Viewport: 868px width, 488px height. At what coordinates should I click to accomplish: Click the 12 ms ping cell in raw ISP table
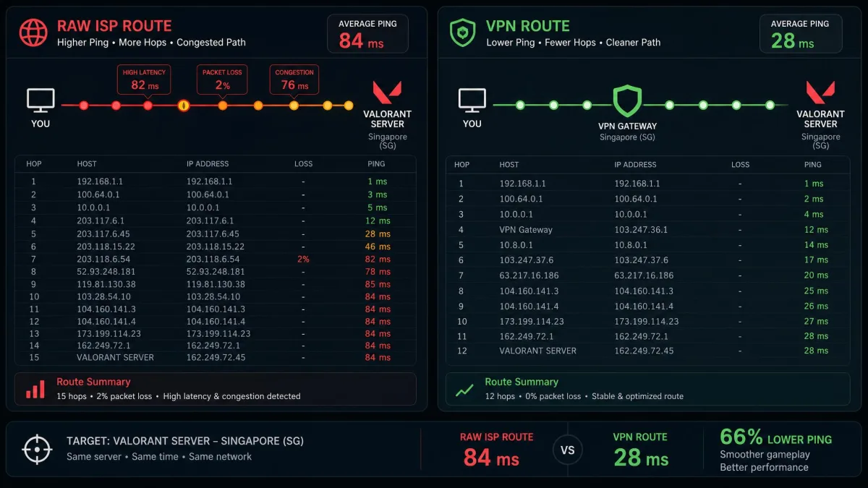(x=378, y=221)
